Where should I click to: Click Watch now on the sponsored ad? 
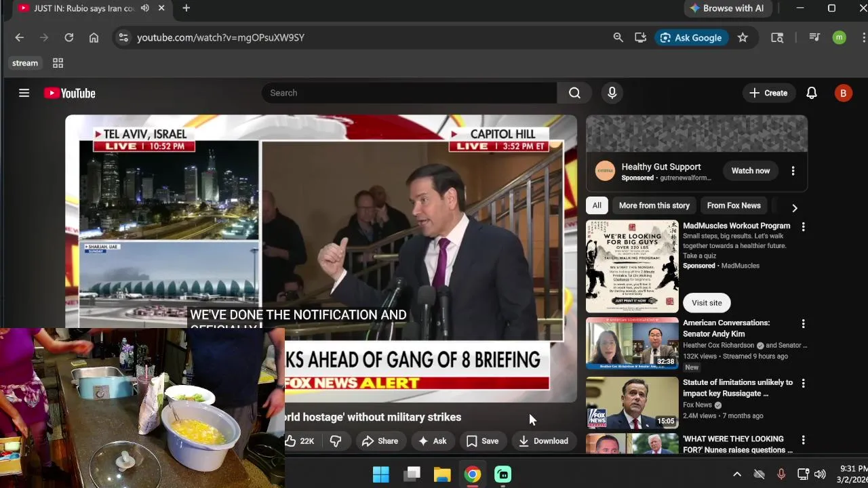pyautogui.click(x=750, y=171)
